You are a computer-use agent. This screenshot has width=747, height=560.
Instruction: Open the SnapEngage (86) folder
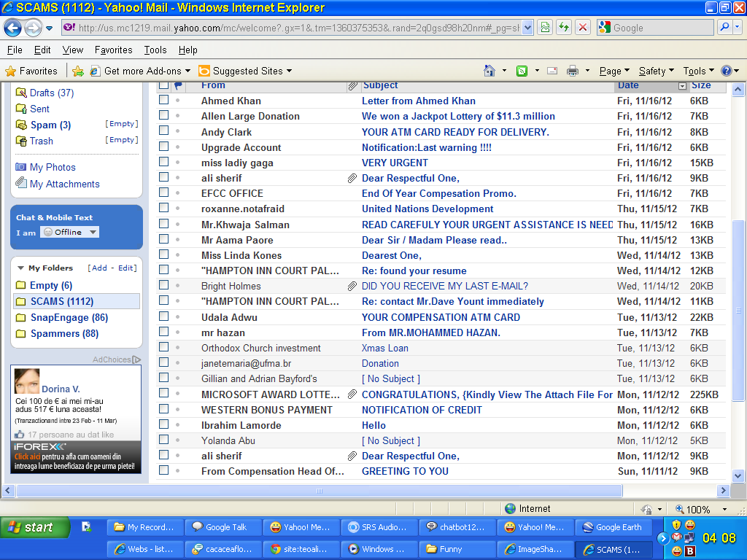click(x=69, y=318)
